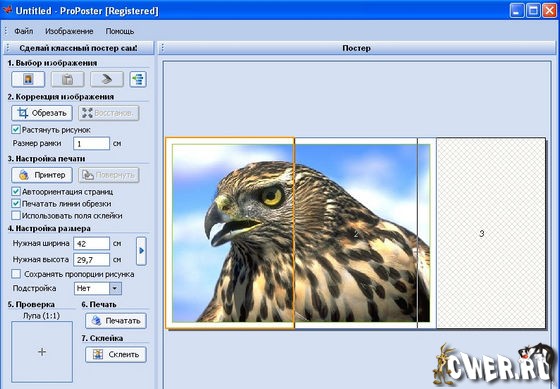Viewport: 560px width, 389px height.
Task: Check Сохранять пропорции рисунка option
Action: click(16, 274)
